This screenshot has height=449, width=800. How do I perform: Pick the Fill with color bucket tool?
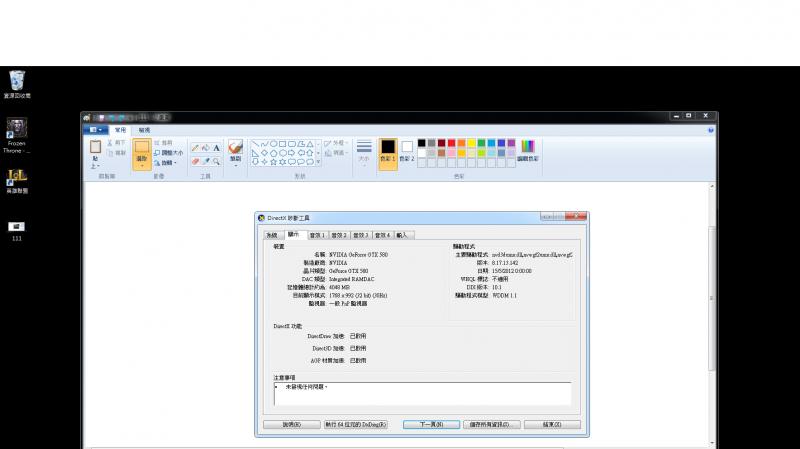[x=206, y=148]
